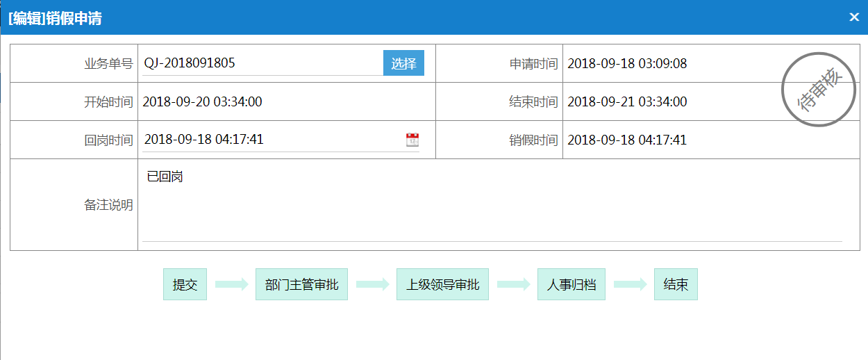The height and width of the screenshot is (360, 868).
Task: Click the arrow between 部门主管审批 and 上级领导审批
Action: (x=372, y=284)
